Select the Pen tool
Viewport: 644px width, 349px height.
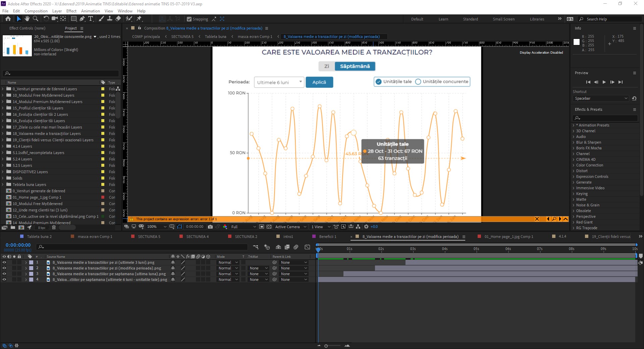[x=82, y=19]
